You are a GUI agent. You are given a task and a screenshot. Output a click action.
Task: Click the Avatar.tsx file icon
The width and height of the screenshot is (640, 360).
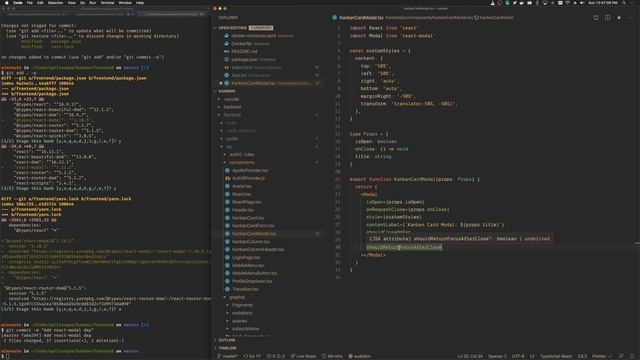[x=227, y=186]
